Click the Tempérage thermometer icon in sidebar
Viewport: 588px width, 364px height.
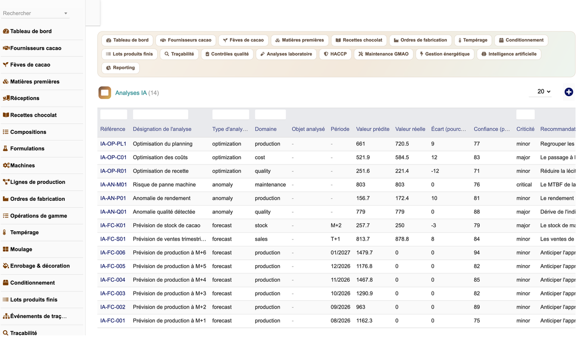click(x=5, y=232)
